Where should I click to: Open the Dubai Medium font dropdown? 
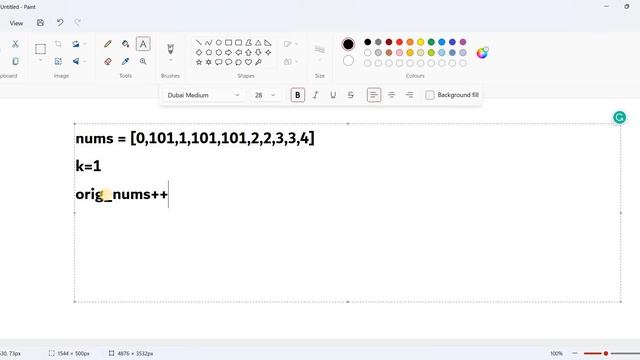click(x=203, y=95)
